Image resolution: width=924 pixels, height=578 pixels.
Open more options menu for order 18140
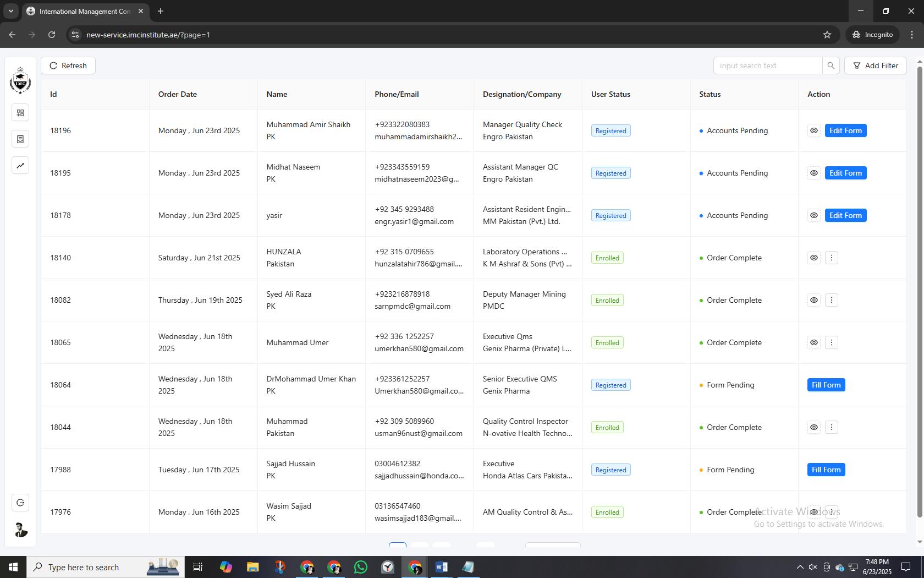coord(832,258)
